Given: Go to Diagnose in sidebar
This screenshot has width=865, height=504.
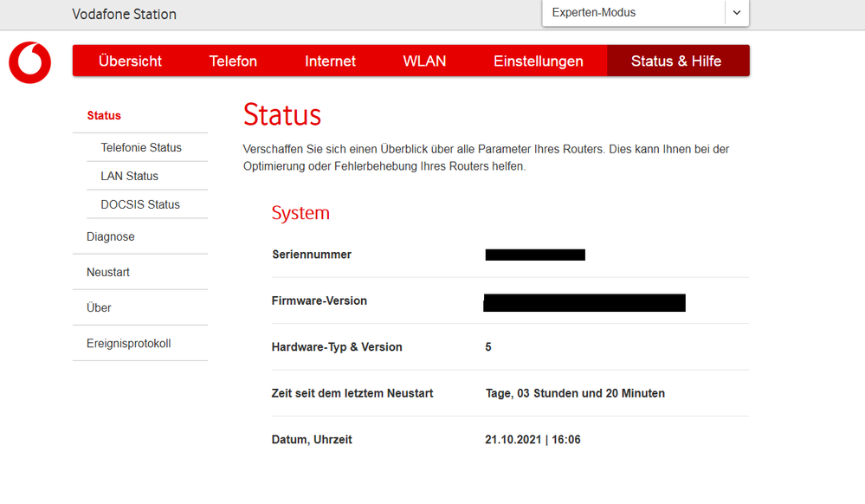Looking at the screenshot, I should tap(110, 236).
